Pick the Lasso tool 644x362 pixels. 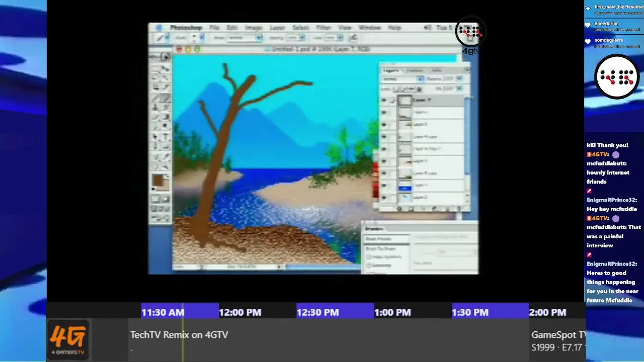155,77
